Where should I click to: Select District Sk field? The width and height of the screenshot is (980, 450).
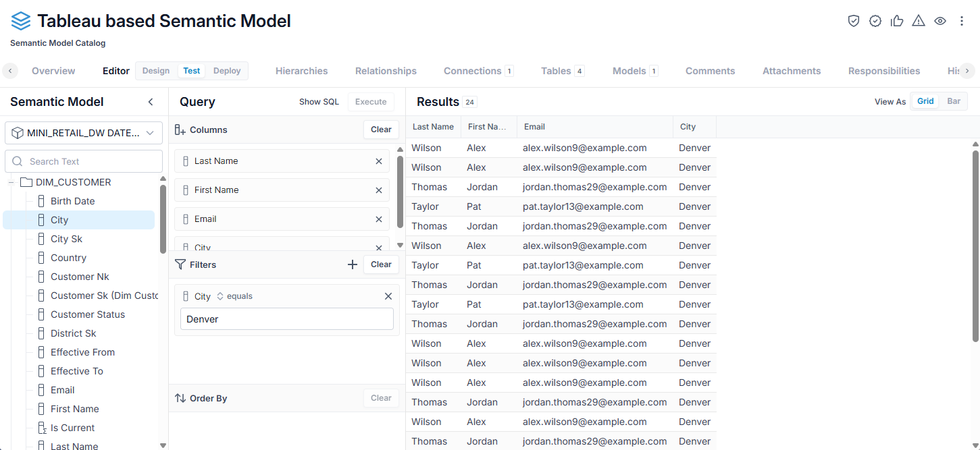click(73, 333)
